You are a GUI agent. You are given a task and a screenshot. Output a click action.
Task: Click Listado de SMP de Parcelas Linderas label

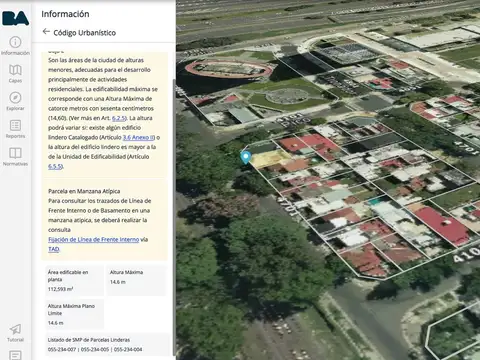click(89, 340)
